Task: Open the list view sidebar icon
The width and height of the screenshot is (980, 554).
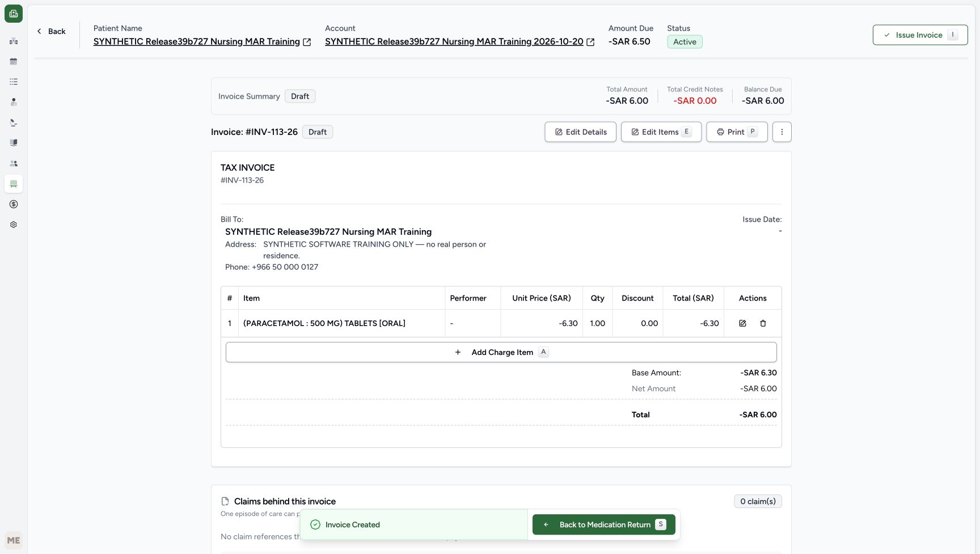Action: (14, 82)
